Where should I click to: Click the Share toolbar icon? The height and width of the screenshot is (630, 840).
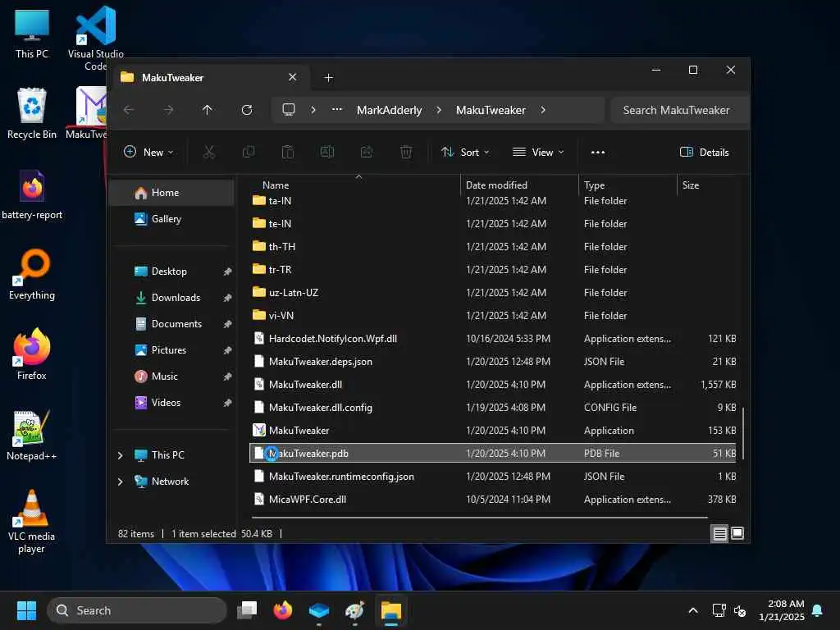(367, 152)
